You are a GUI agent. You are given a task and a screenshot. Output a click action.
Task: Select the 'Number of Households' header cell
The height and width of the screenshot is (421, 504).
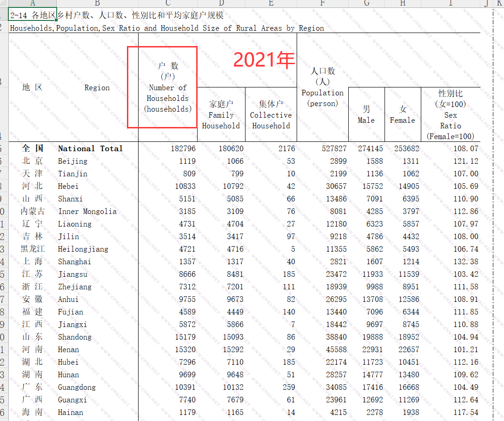(x=168, y=87)
